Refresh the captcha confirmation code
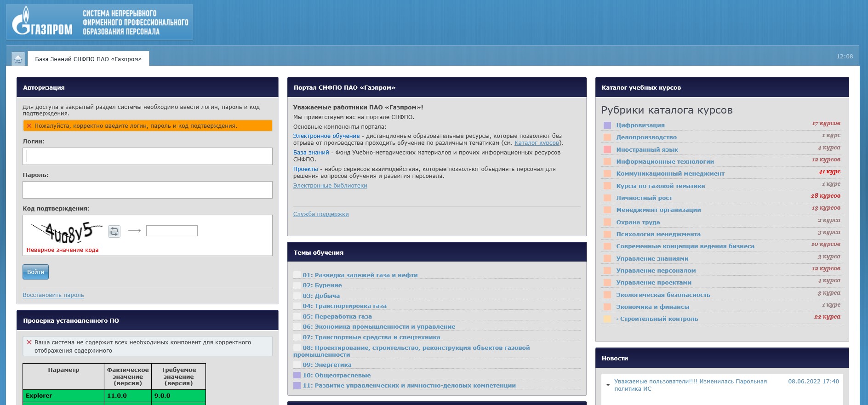Viewport: 868px width, 405px height. [114, 231]
